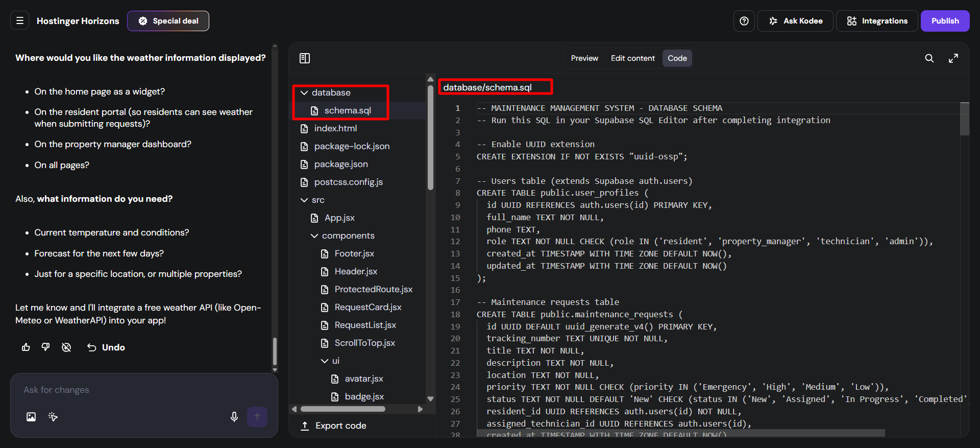Like the response with thumbs up

click(x=26, y=347)
